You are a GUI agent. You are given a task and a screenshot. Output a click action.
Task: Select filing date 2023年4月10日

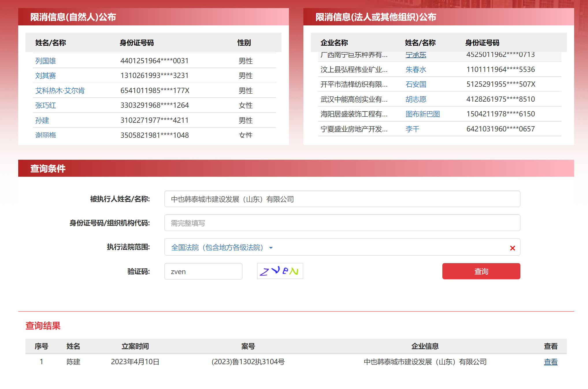[135, 362]
